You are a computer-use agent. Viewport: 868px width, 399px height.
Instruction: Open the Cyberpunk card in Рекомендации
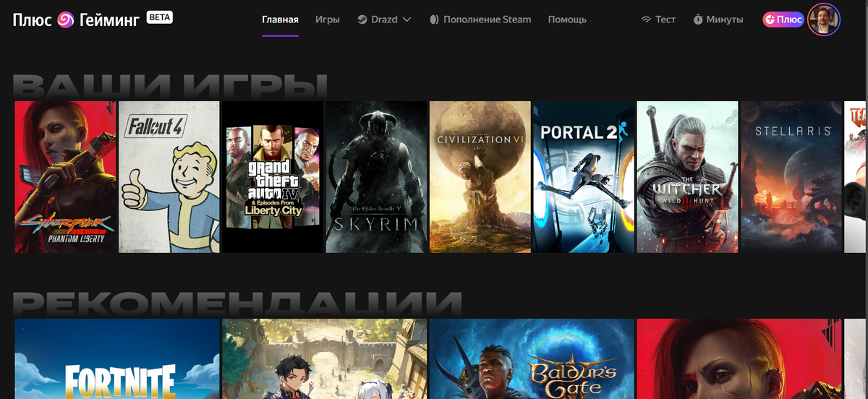tap(739, 359)
